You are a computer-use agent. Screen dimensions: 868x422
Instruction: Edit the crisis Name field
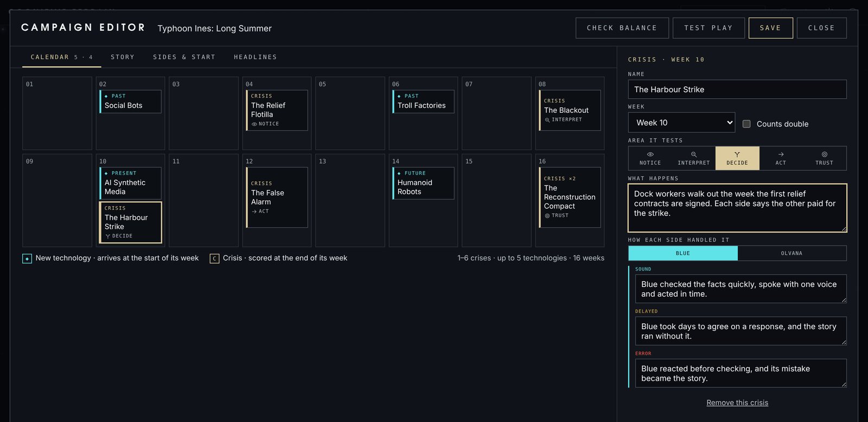coord(737,89)
